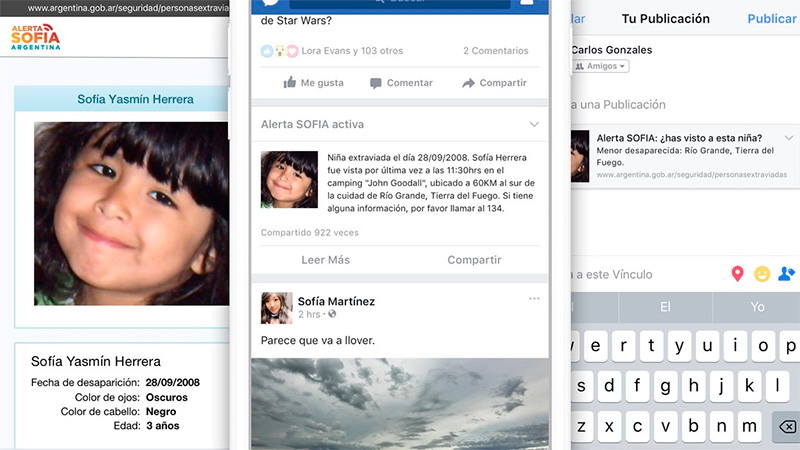The width and height of the screenshot is (800, 450).
Task: Tap the 'b' key on keyboard
Action: (693, 427)
